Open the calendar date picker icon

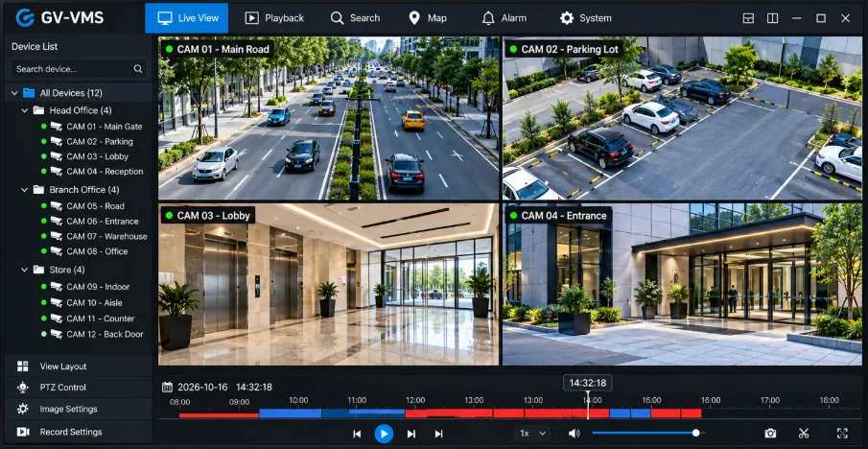click(x=167, y=387)
